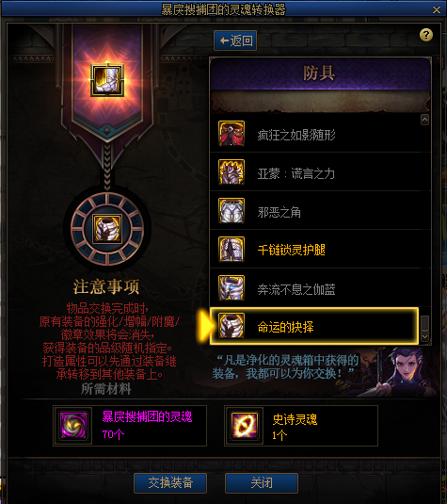This screenshot has height=504, width=447.
Task: Click the 邪恶之角 armor icon
Action: 231,210
